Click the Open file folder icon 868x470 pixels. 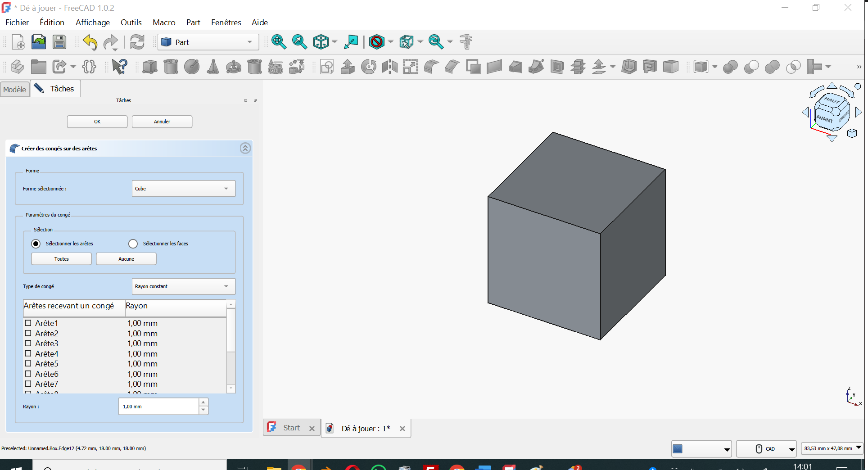39,42
